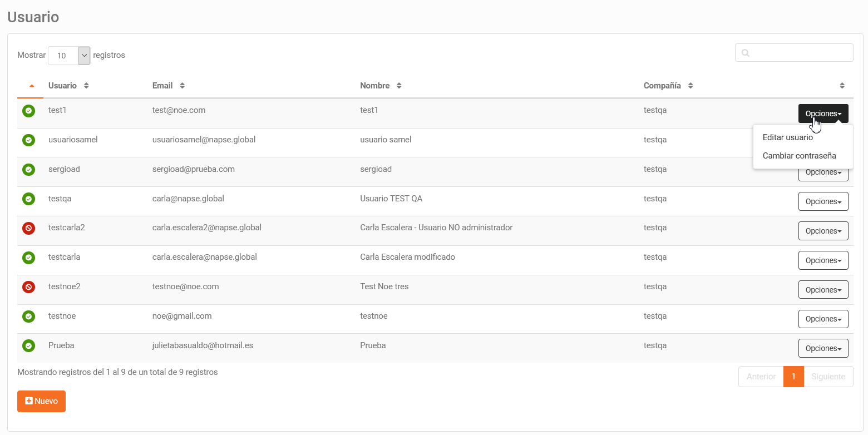868x435 pixels.
Task: Click red disabled status icon for testcarla2
Action: [28, 228]
